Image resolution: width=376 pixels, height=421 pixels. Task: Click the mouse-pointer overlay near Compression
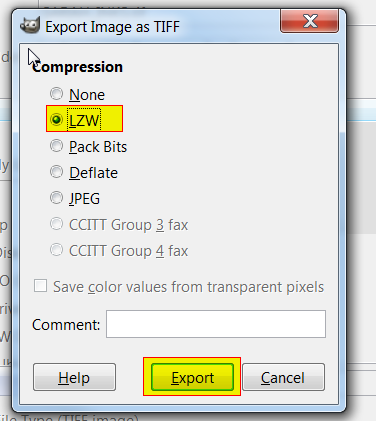point(32,57)
